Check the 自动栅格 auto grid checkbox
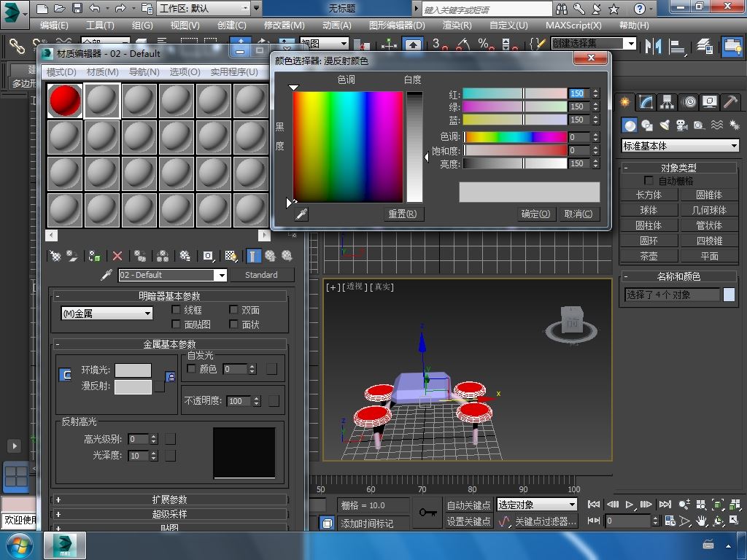This screenshot has width=747, height=560. pos(649,181)
